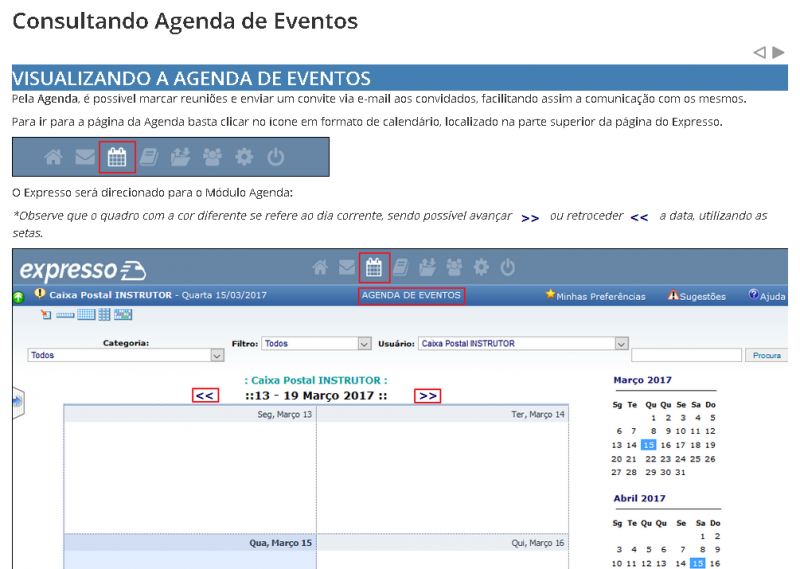Select day 22 in Março 2017 calendar
800x569 pixels.
651,459
